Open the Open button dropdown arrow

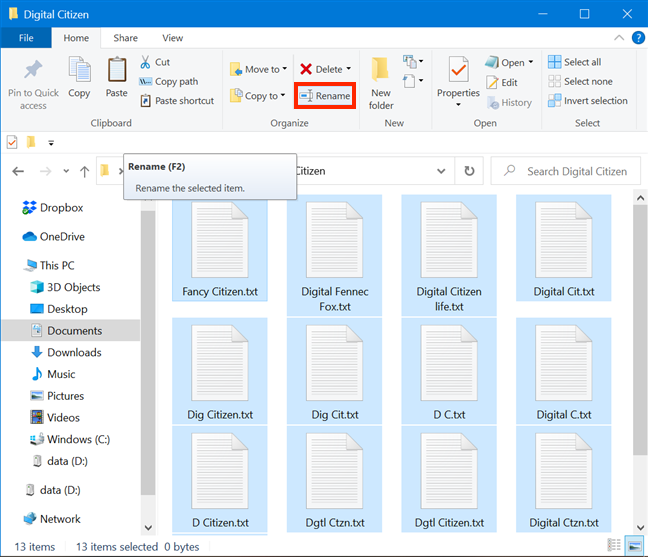531,62
